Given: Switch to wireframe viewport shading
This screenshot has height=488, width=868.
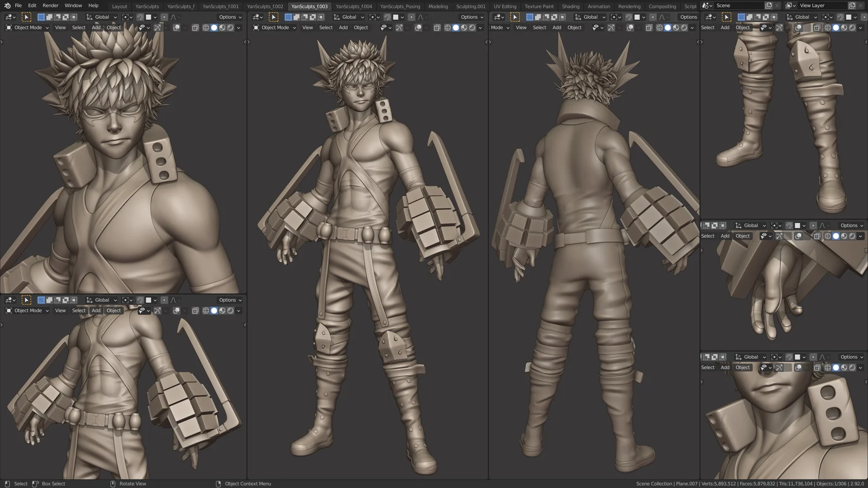Looking at the screenshot, I should (206, 28).
